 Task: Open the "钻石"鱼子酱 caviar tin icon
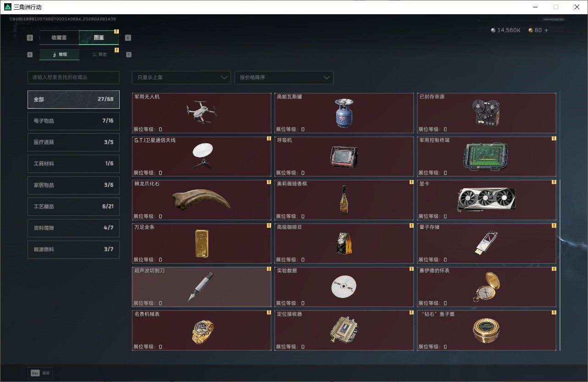click(486, 331)
